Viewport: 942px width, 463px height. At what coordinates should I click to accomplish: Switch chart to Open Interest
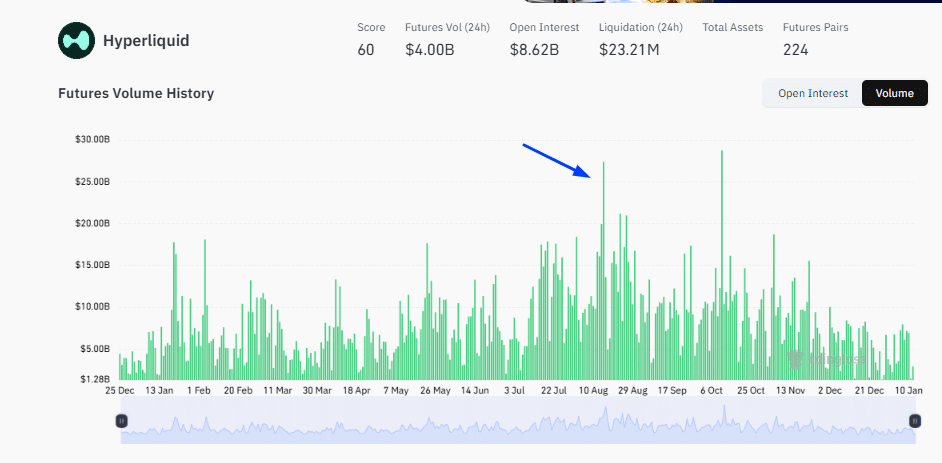pyautogui.click(x=812, y=93)
